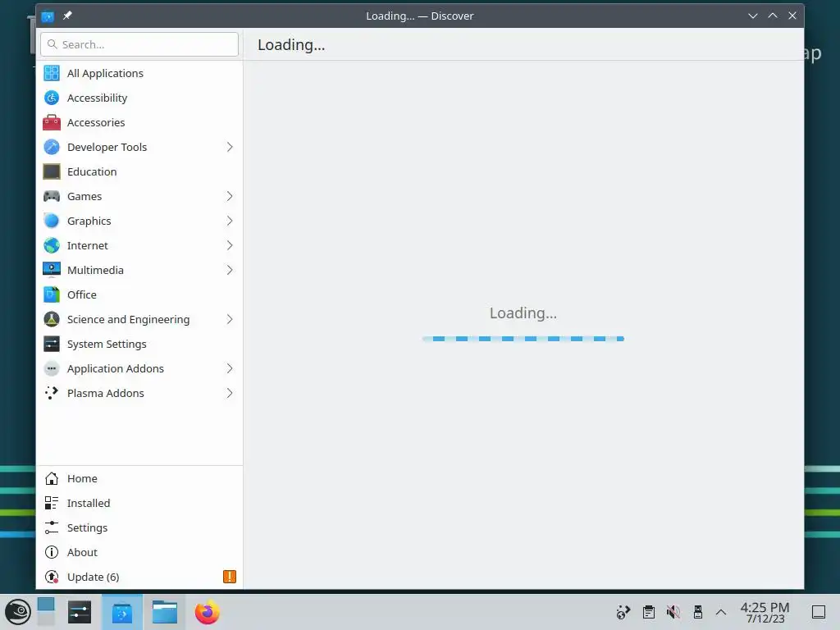Select the Accessibility category
840x630 pixels.
pos(139,98)
